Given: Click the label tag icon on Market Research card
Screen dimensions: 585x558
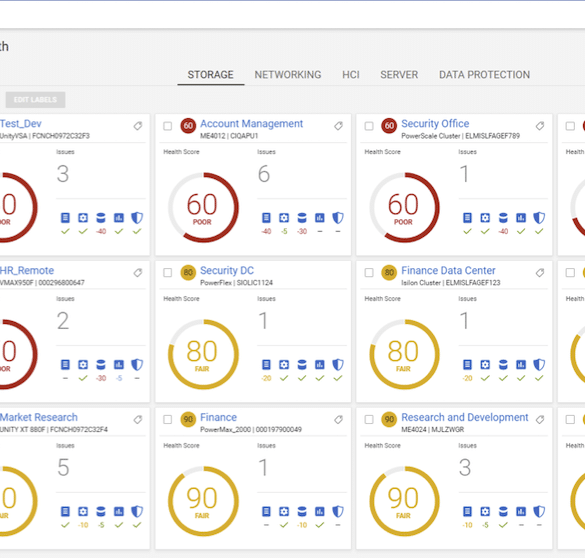Looking at the screenshot, I should (138, 420).
